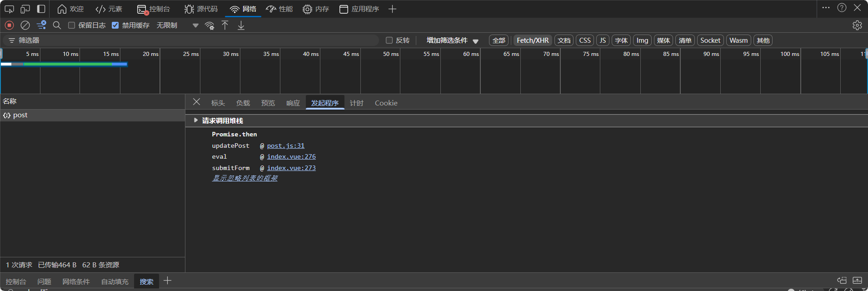Open the 应用程序 tab
This screenshot has height=291, width=868.
point(359,9)
